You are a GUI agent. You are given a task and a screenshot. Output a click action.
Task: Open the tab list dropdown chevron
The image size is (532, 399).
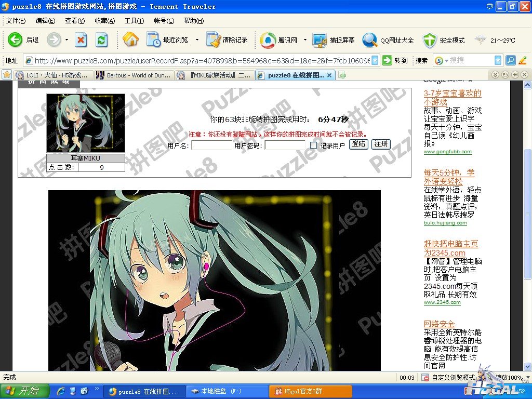(495, 75)
